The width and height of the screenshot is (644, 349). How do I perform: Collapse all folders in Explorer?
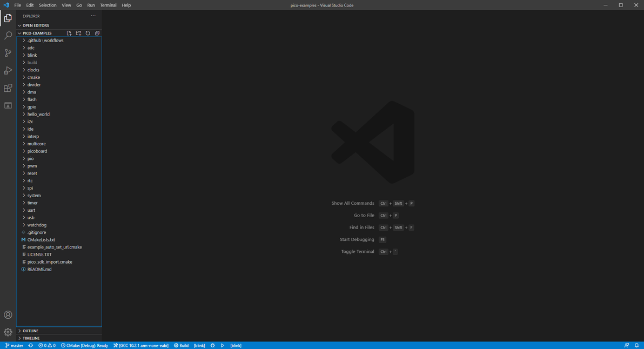pyautogui.click(x=97, y=33)
